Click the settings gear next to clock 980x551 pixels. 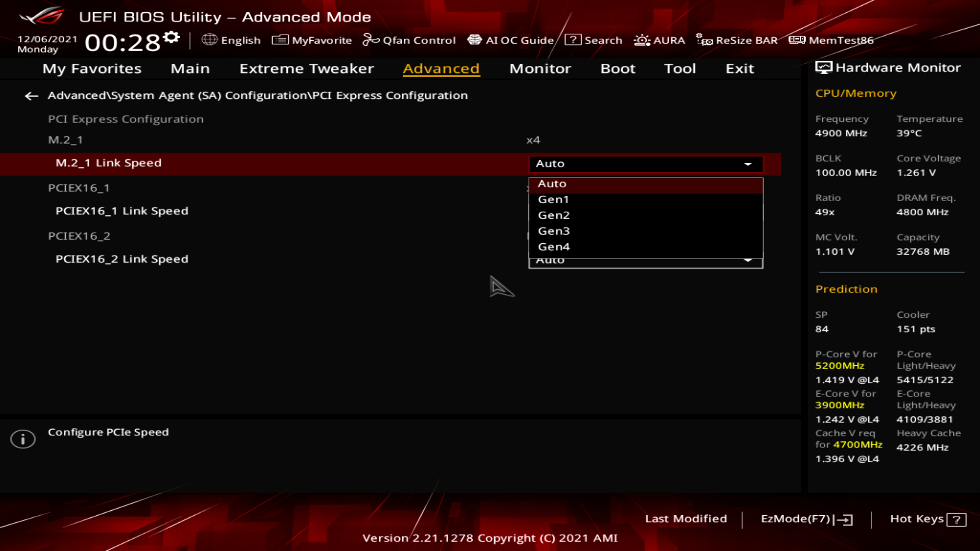pyautogui.click(x=172, y=37)
